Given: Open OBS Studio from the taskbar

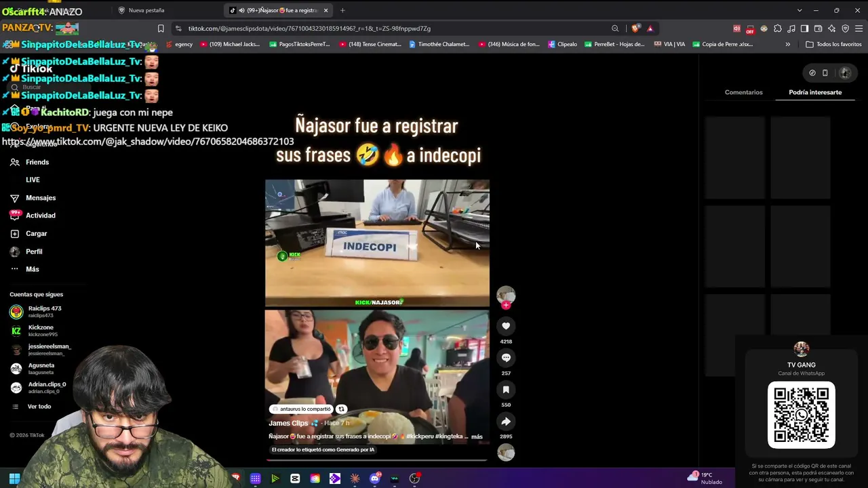Looking at the screenshot, I should click(x=414, y=479).
